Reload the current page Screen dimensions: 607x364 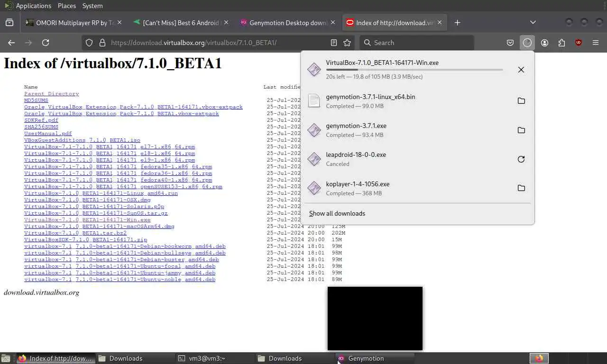[x=46, y=43]
